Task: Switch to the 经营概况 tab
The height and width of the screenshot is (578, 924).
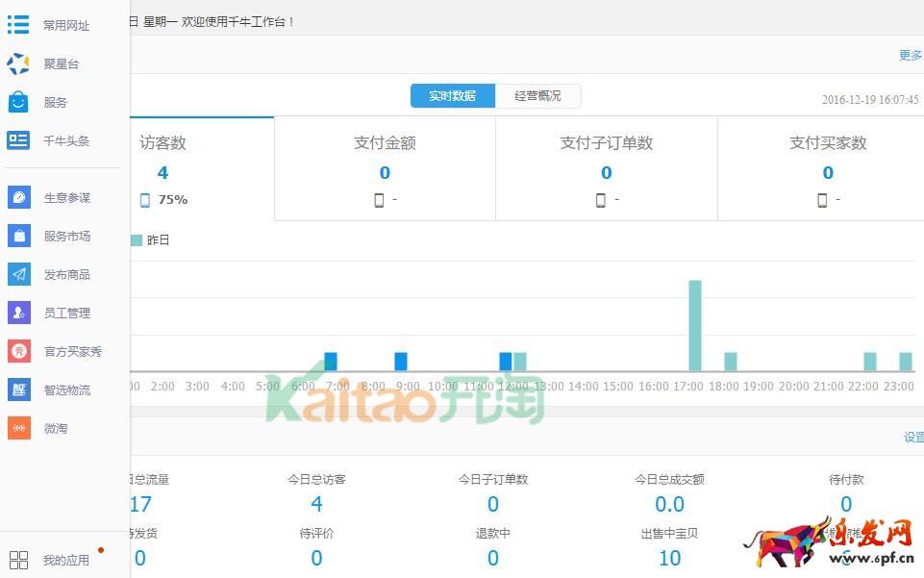Action: (x=539, y=95)
